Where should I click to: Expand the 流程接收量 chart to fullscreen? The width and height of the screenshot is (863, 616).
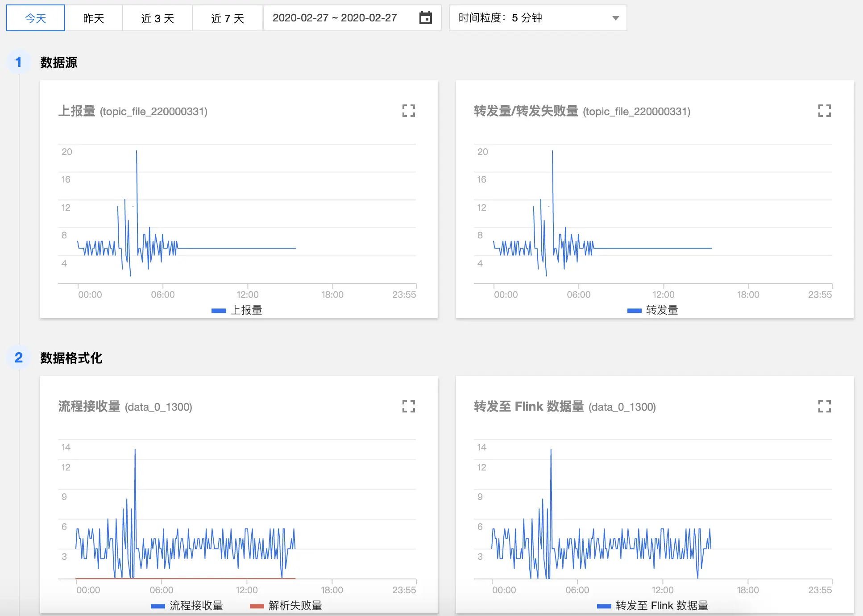click(x=408, y=406)
